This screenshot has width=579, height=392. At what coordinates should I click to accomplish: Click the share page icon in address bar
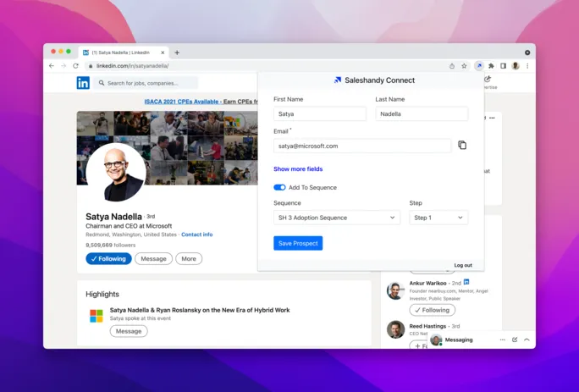coord(452,66)
